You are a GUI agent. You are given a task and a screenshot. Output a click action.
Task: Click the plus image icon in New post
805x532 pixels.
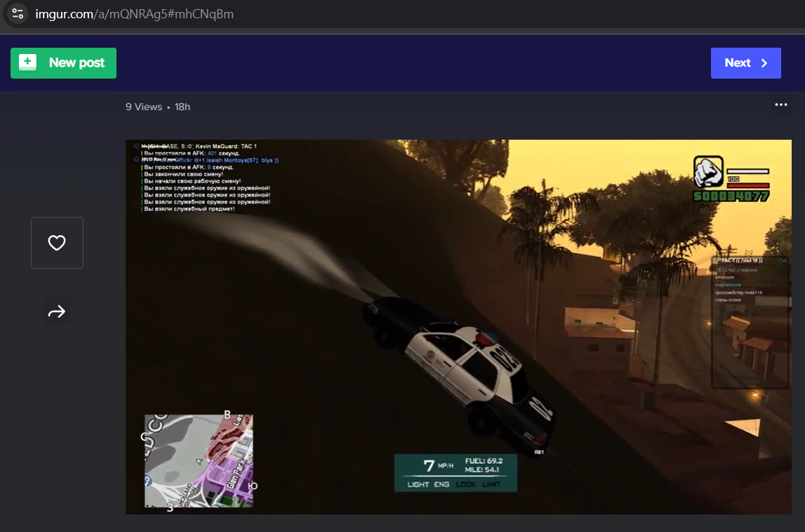point(27,62)
